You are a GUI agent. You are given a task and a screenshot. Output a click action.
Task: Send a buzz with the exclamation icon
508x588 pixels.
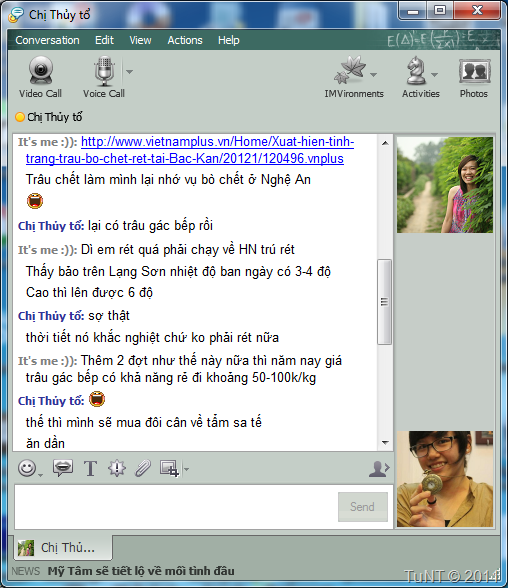tap(117, 468)
